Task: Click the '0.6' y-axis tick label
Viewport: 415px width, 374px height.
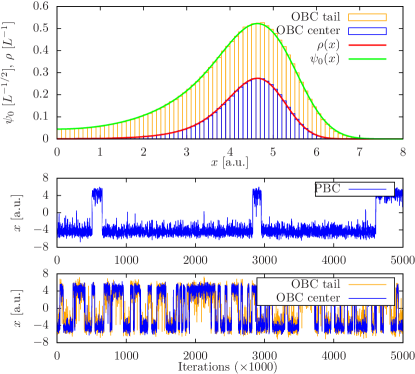Action: tap(41, 6)
